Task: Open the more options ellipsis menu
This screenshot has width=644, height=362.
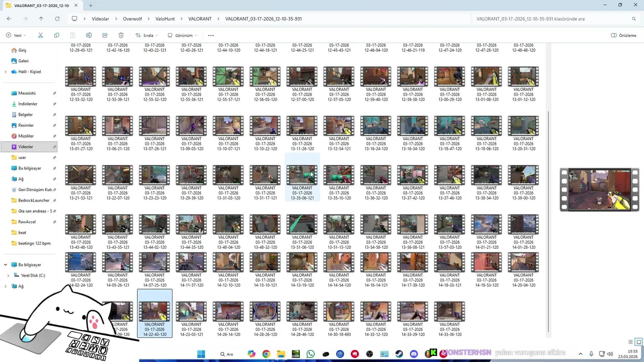Action: tap(211, 35)
